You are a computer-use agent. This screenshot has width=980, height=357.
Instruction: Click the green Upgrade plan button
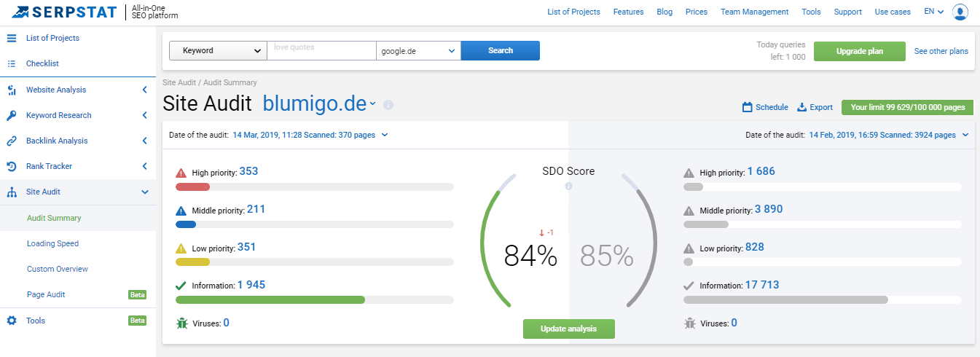[x=860, y=51]
